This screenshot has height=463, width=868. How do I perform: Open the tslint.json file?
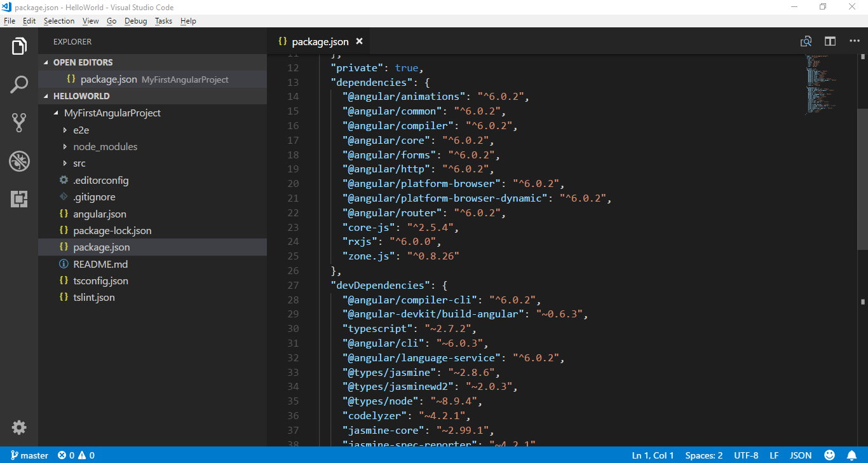pos(153,297)
